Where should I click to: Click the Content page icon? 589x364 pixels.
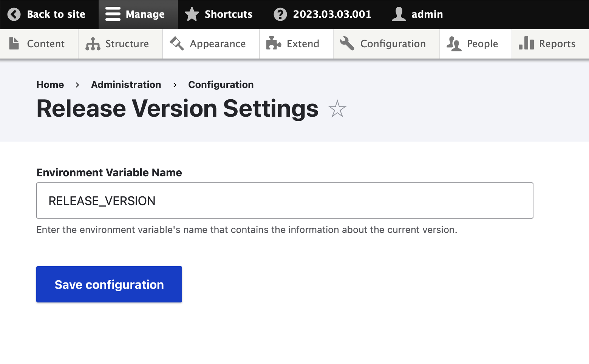(14, 44)
